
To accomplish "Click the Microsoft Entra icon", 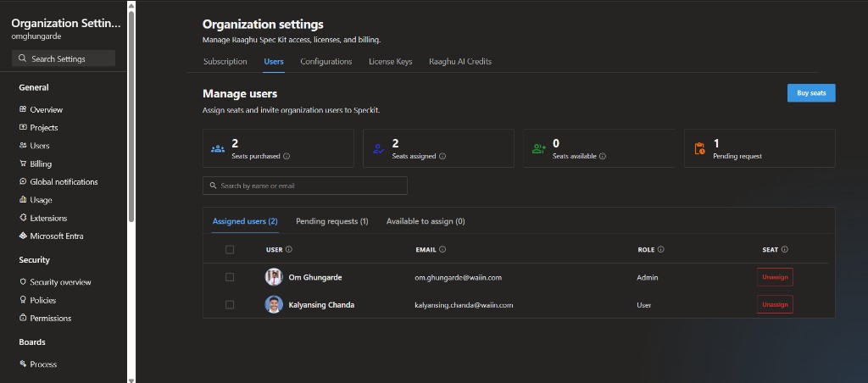I will (23, 236).
